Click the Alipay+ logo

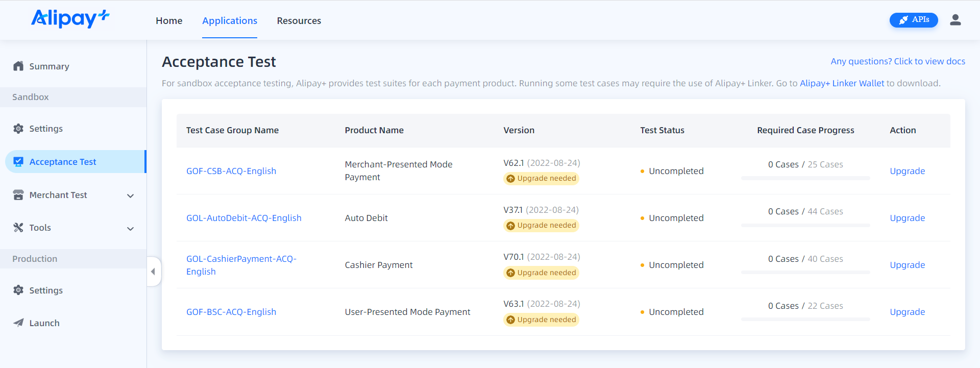pos(70,19)
